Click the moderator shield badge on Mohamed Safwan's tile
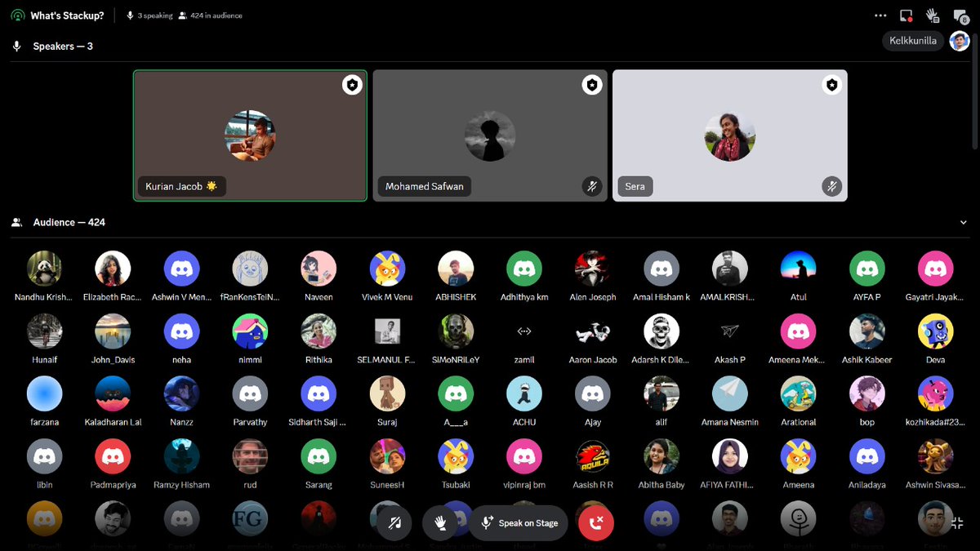980x551 pixels. click(592, 85)
